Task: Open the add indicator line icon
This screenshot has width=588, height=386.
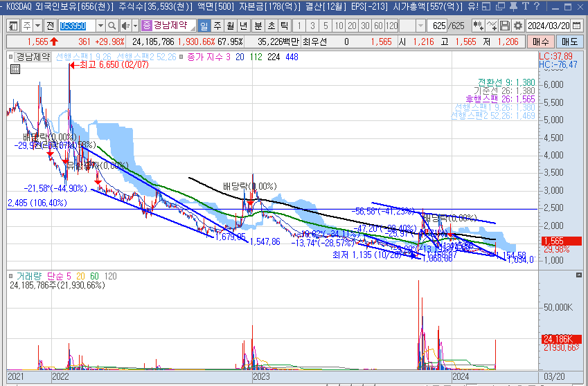Action: [x=492, y=26]
